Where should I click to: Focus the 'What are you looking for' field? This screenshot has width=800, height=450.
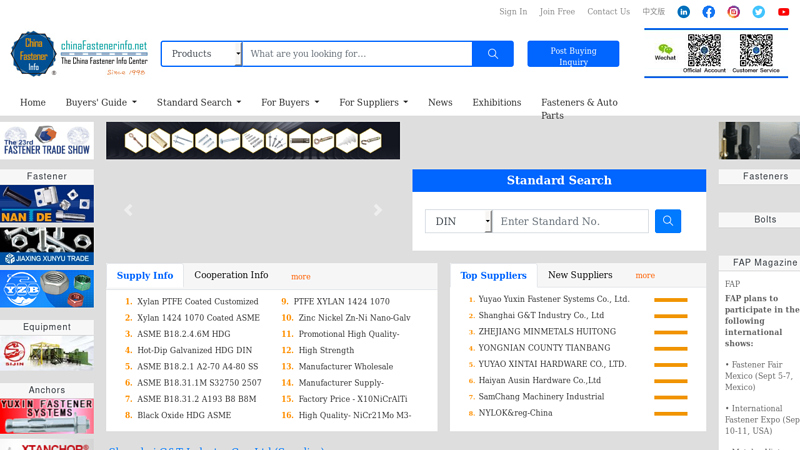point(357,54)
